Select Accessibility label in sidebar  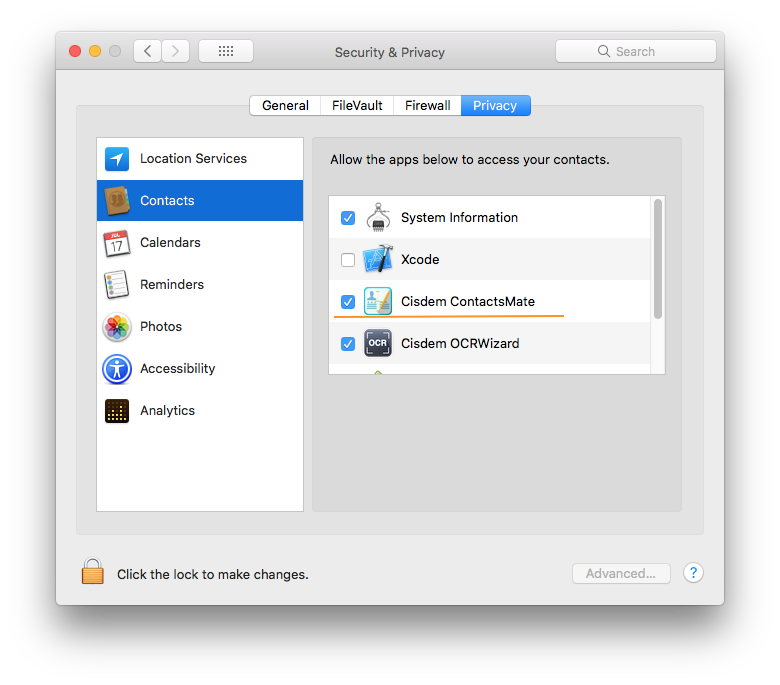(x=178, y=369)
